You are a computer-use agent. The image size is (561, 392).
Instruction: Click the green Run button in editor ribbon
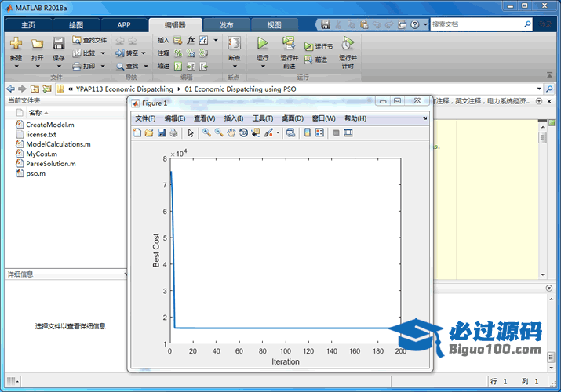(x=263, y=44)
